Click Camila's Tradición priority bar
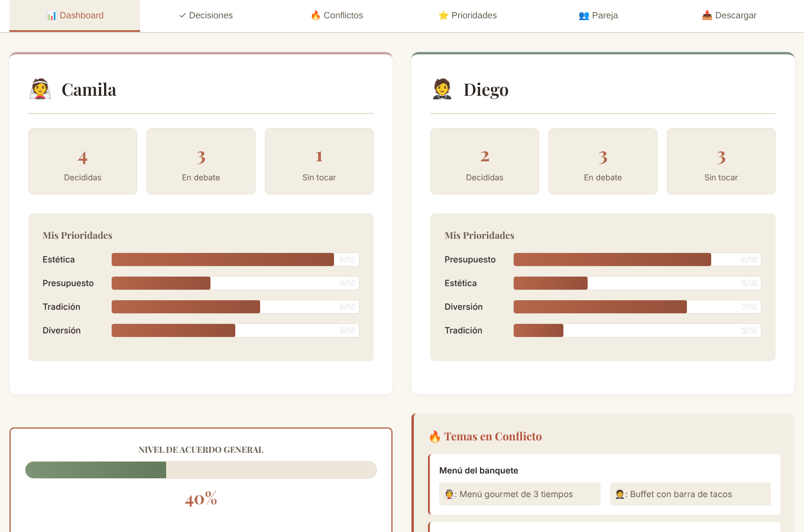The image size is (804, 532). 235,307
